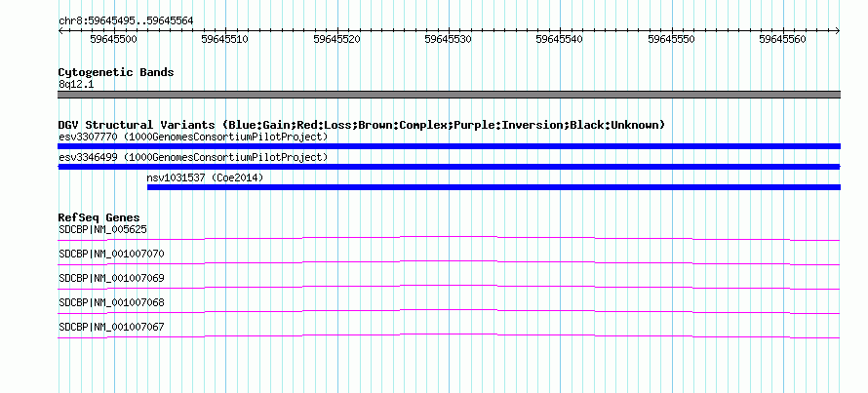This screenshot has width=868, height=393.
Task: Click the DGV Structural Variants track title
Action: pos(362,125)
